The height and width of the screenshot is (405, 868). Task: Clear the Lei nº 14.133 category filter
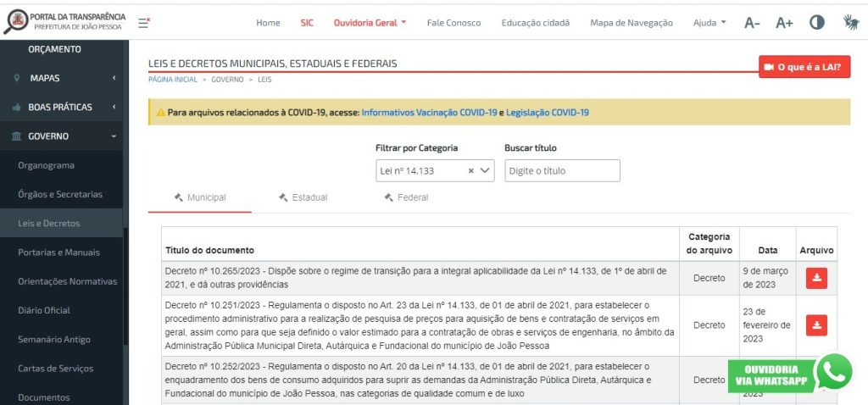tap(471, 171)
